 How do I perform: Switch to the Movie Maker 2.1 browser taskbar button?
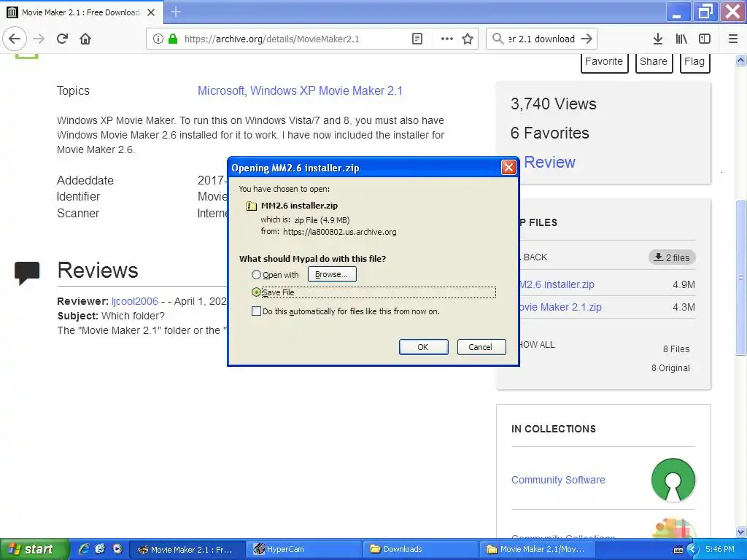click(187, 549)
